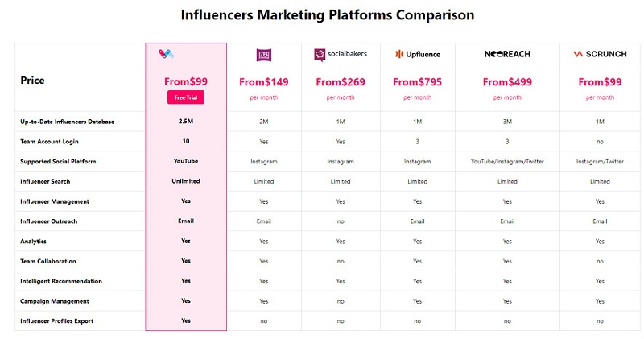Click the Upfluence logo

417,54
